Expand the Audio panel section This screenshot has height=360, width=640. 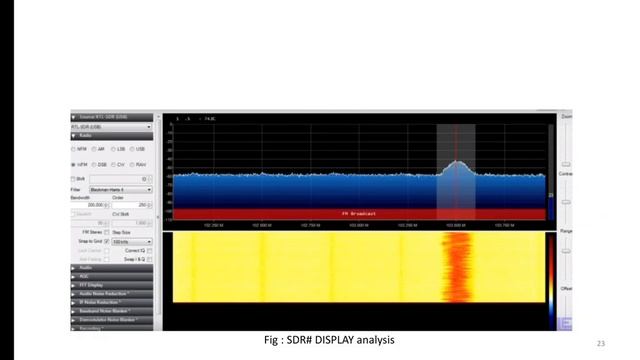[x=112, y=268]
